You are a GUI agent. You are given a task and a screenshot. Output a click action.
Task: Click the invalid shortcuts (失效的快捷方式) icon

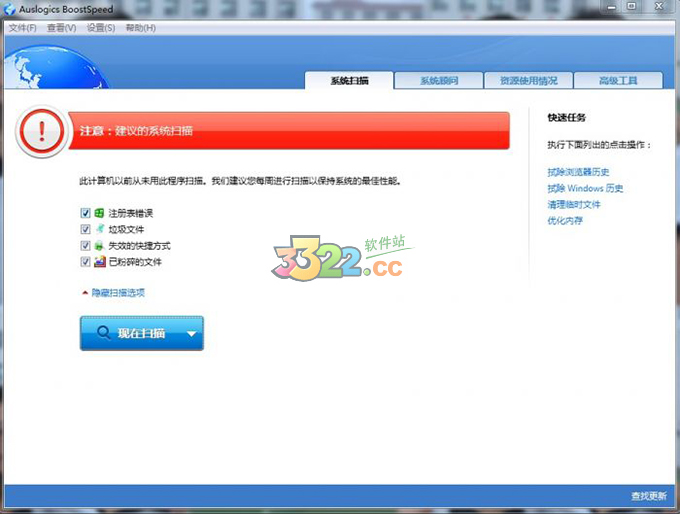click(x=99, y=246)
